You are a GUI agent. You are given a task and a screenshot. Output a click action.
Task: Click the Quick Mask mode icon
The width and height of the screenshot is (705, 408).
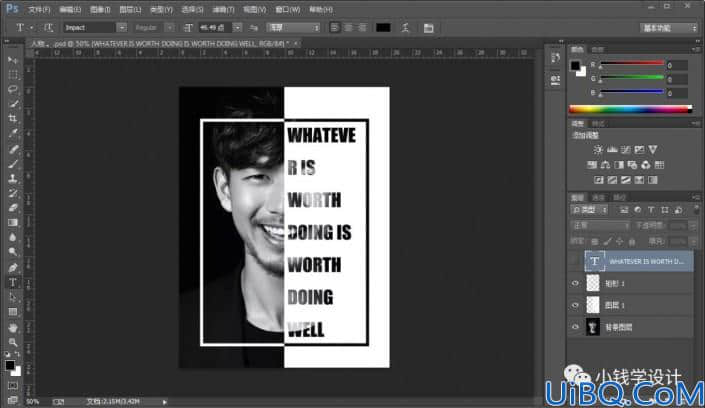[x=13, y=386]
